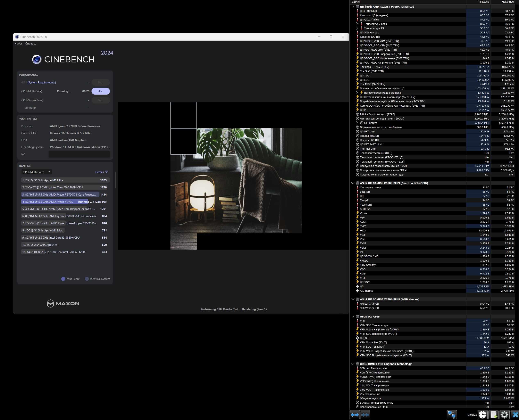This screenshot has height=420, width=519.
Task: Close sensors with the blue X icon
Action: (515, 415)
